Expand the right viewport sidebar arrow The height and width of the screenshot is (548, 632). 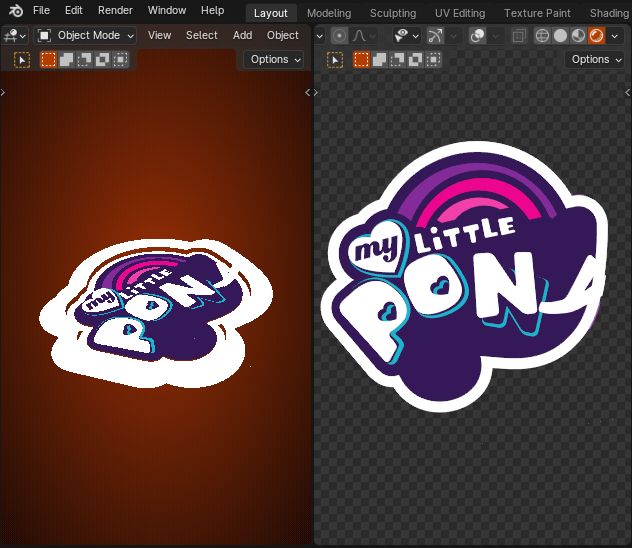click(628, 93)
